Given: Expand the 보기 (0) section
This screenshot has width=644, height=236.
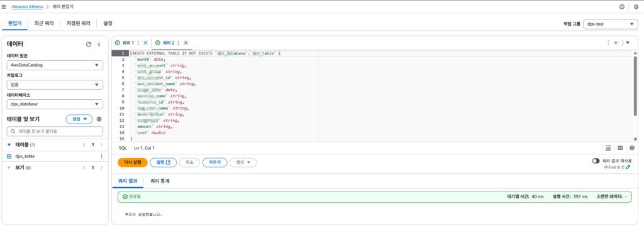Looking at the screenshot, I should [9, 168].
